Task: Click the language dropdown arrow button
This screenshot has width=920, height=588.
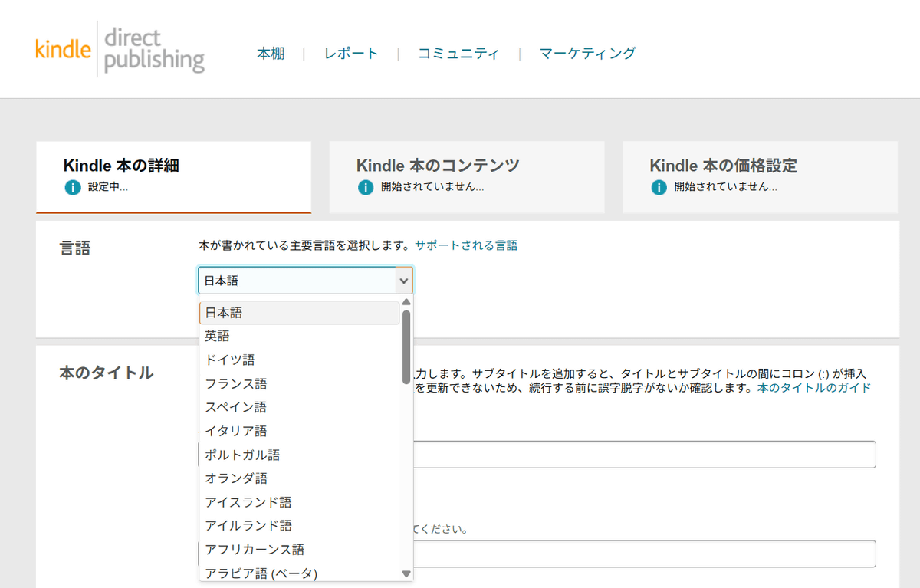Action: point(403,281)
